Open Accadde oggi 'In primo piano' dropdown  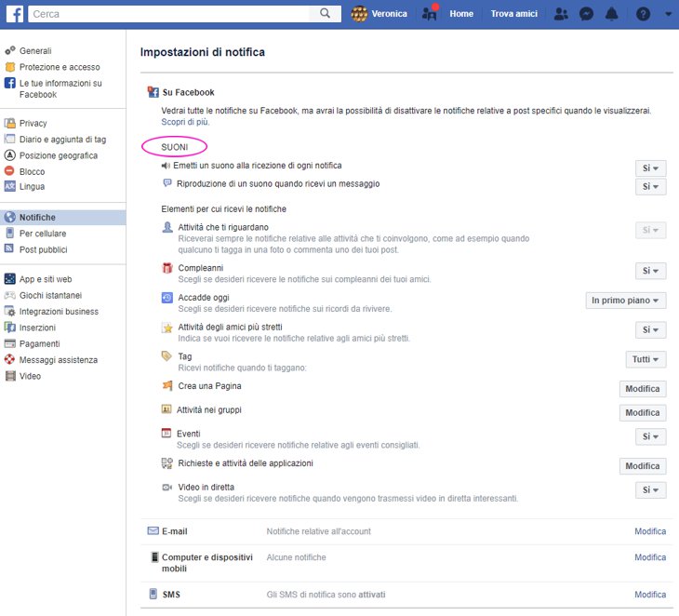tap(626, 301)
